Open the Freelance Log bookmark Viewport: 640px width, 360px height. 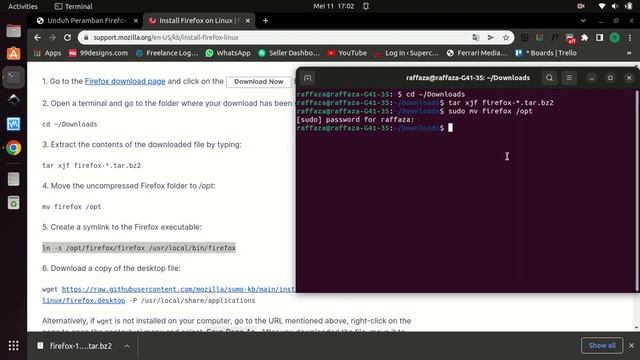(x=167, y=53)
